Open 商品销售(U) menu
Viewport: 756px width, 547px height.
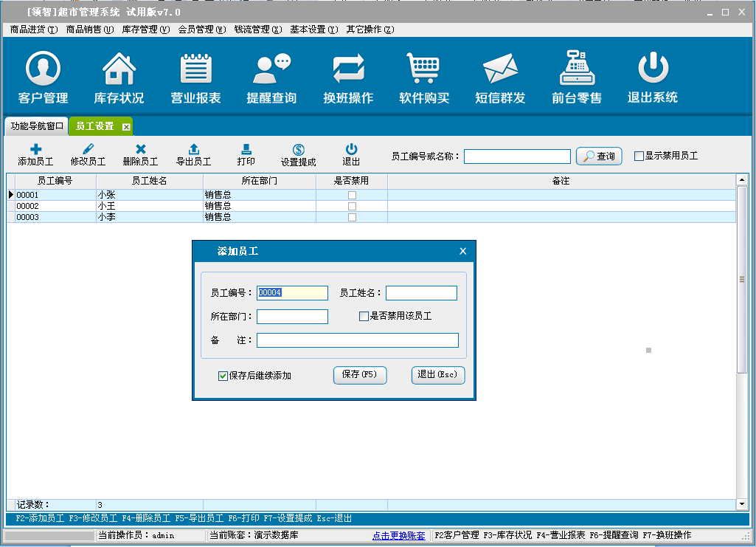tap(90, 30)
